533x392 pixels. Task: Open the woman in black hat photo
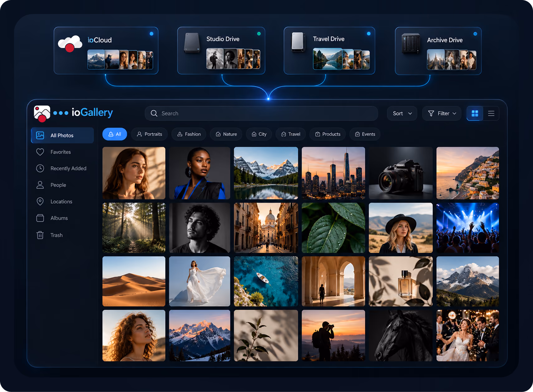(x=401, y=228)
